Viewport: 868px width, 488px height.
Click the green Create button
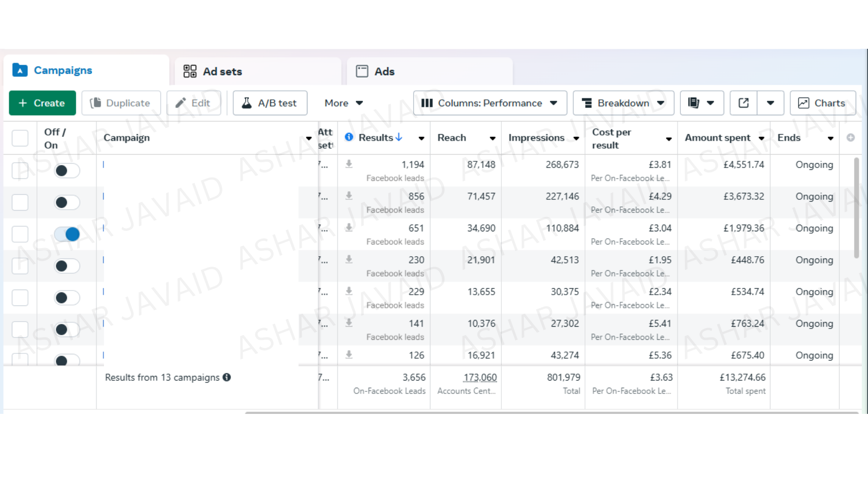tap(42, 103)
